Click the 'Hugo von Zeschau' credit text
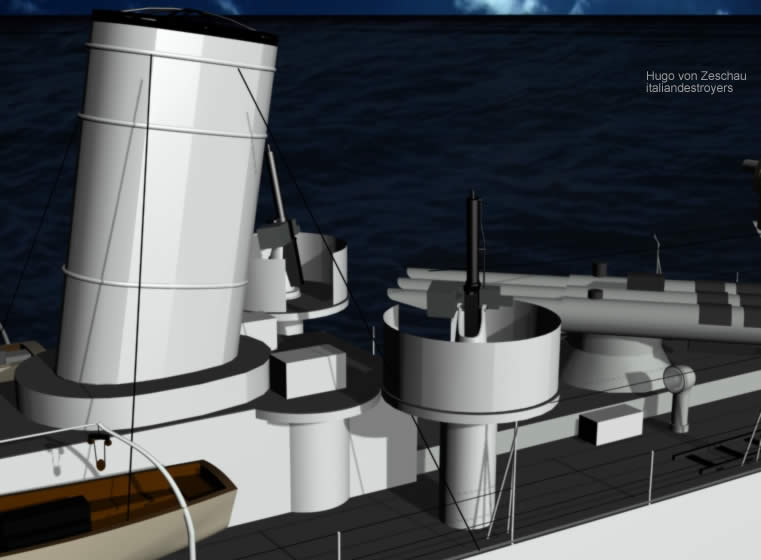 (696, 76)
